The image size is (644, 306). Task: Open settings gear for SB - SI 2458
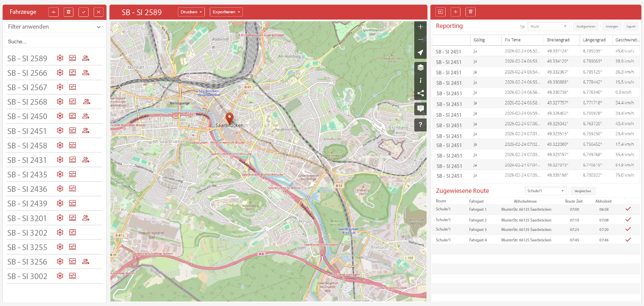pos(60,145)
